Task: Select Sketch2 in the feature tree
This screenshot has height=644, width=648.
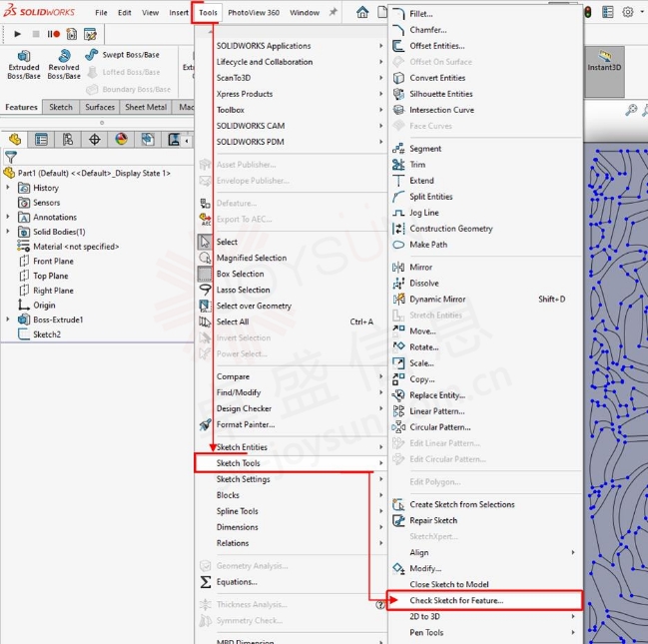Action: point(47,334)
